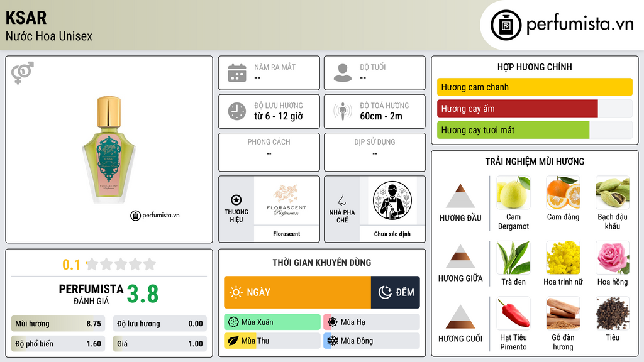644x362 pixels.
Task: Click the Hoa hồng rose image
Action: coord(613,258)
